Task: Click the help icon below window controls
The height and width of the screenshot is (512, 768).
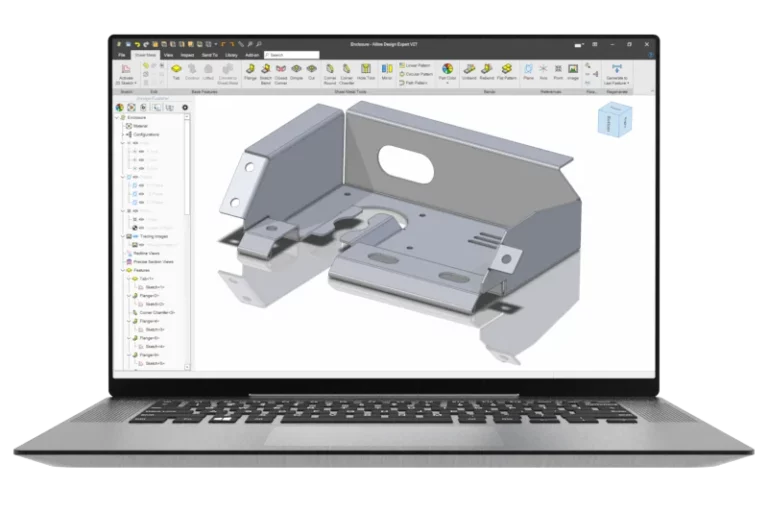Action: [x=650, y=55]
